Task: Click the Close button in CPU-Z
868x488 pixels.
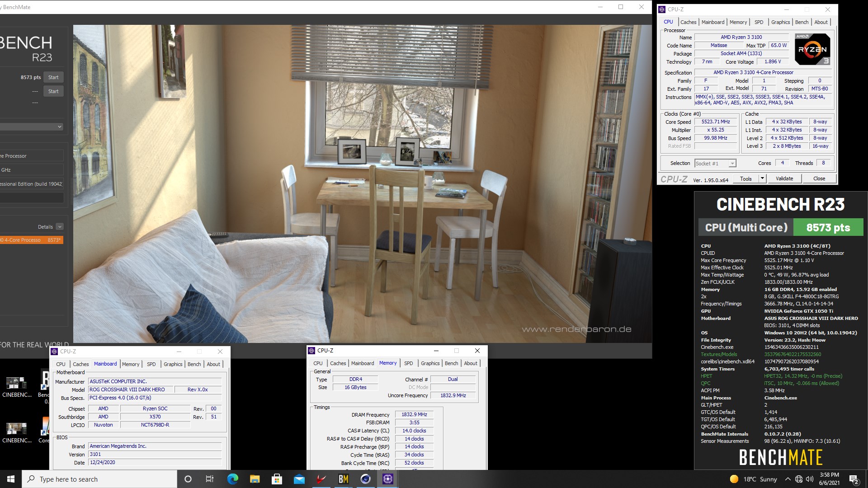Action: tap(819, 178)
